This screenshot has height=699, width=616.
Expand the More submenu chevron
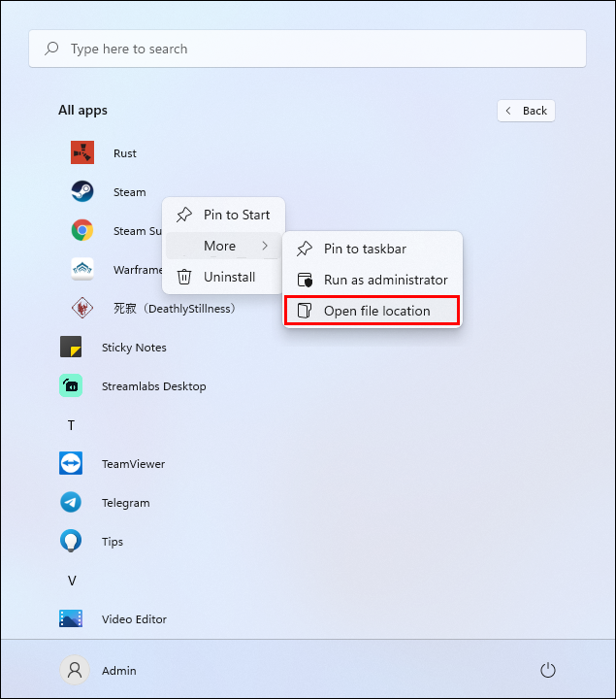[x=265, y=246]
